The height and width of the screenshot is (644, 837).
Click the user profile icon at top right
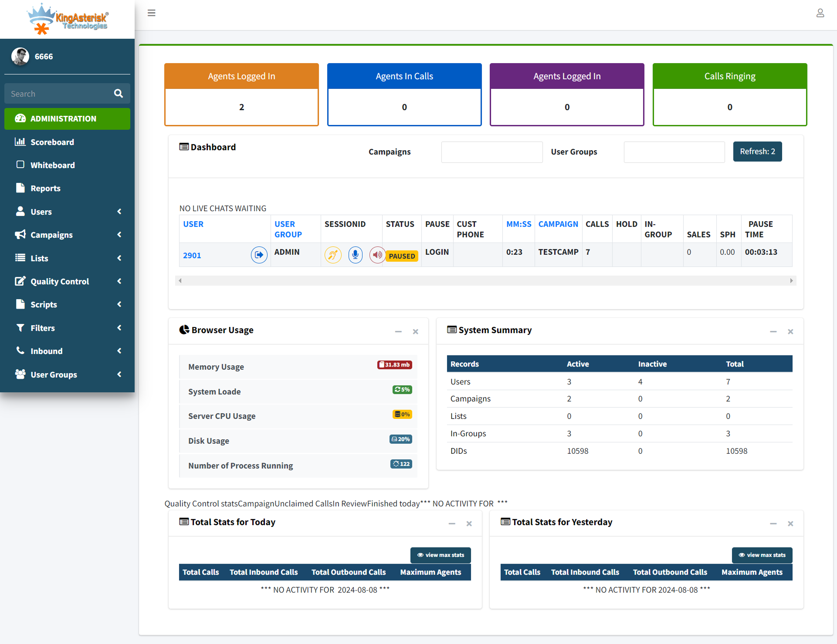pyautogui.click(x=820, y=13)
